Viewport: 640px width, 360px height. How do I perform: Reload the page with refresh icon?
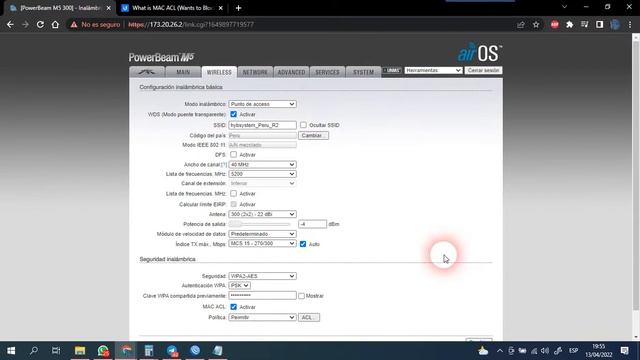point(40,24)
